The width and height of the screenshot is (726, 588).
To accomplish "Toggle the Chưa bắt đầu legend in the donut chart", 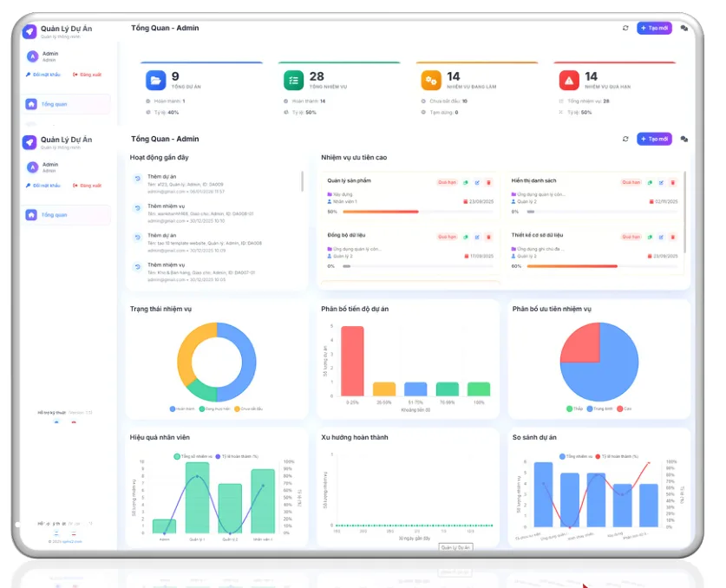I will tap(249, 408).
